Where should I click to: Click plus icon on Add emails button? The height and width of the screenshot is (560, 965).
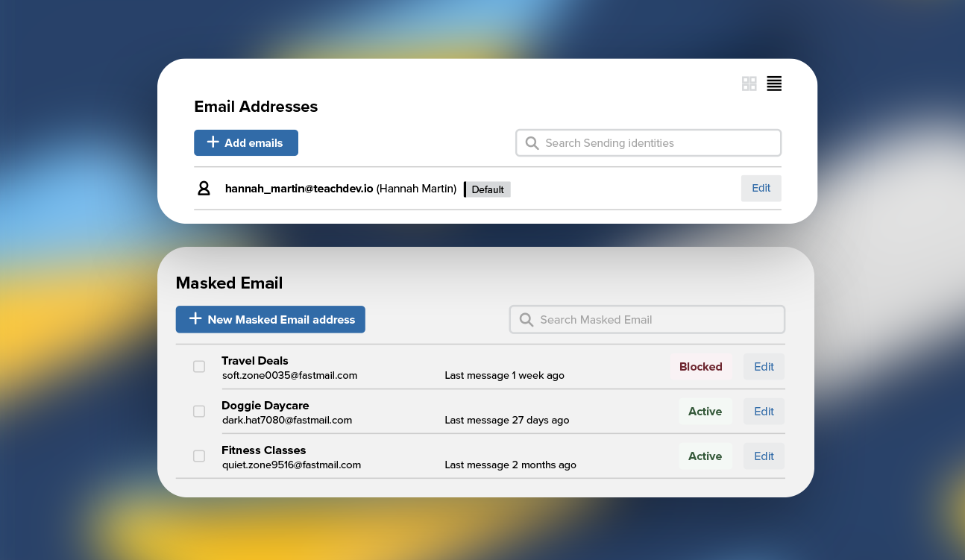(x=213, y=142)
